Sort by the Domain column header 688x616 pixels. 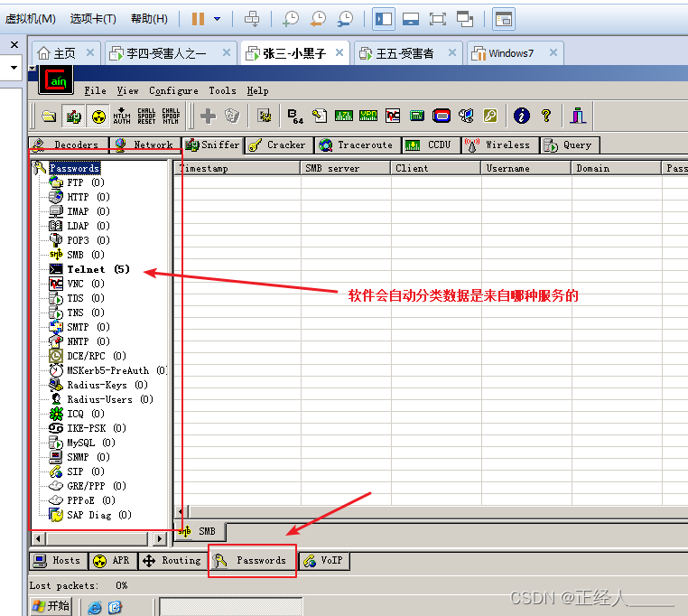click(616, 168)
